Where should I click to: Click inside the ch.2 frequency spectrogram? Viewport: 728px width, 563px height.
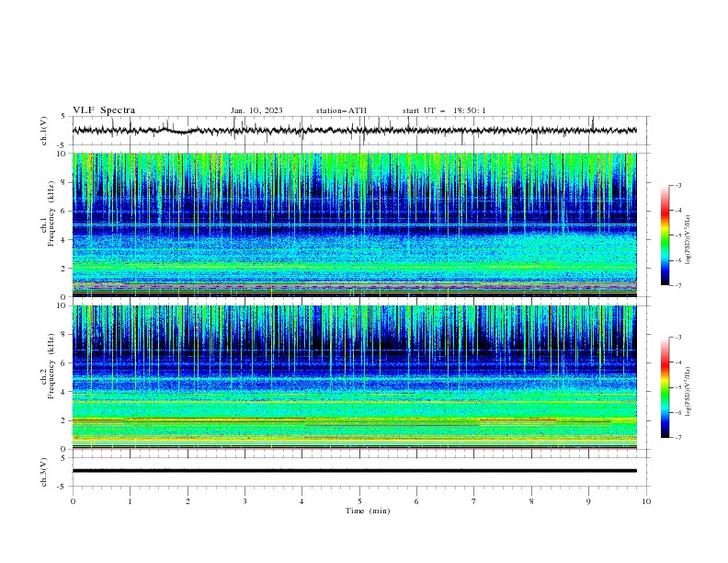tap(355, 377)
